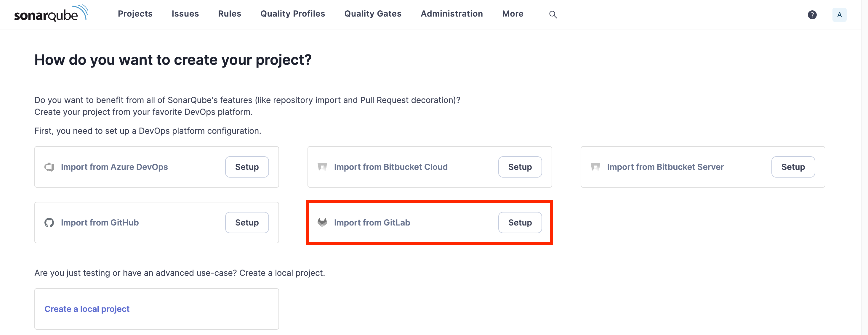Click 'Are you just testing' local project text
This screenshot has width=868, height=335.
tap(180, 273)
